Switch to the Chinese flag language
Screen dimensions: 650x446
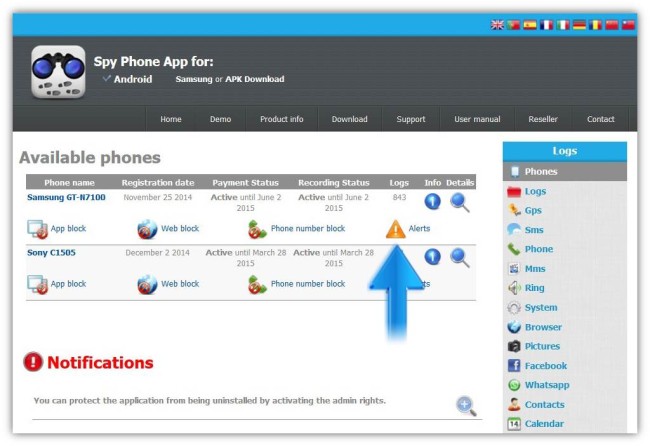tap(612, 25)
